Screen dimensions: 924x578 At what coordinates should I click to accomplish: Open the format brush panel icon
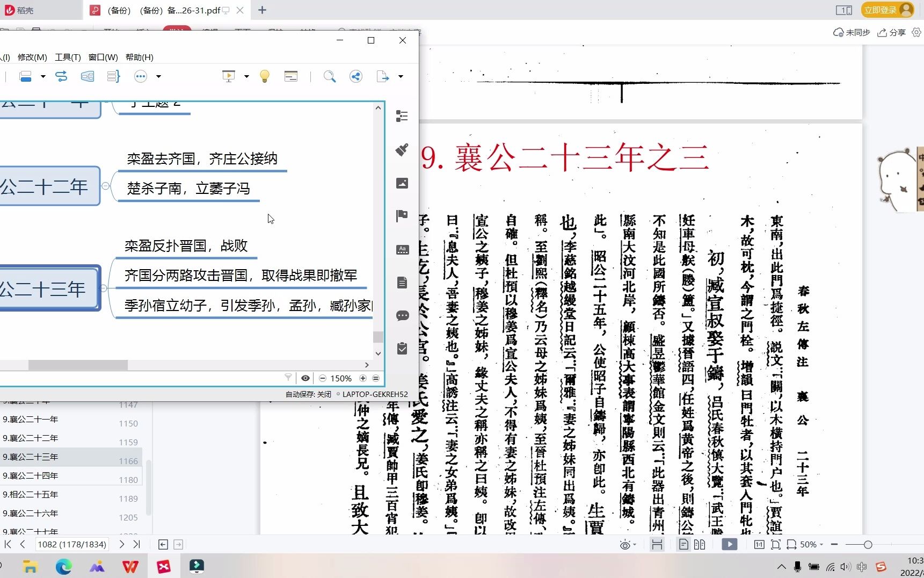coord(402,150)
